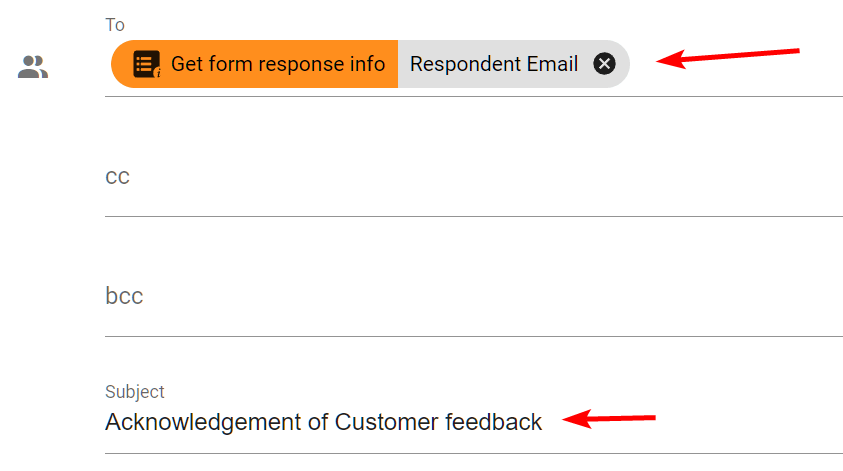The image size is (843, 471).
Task: Click the recipients people icon
Action: point(33,67)
